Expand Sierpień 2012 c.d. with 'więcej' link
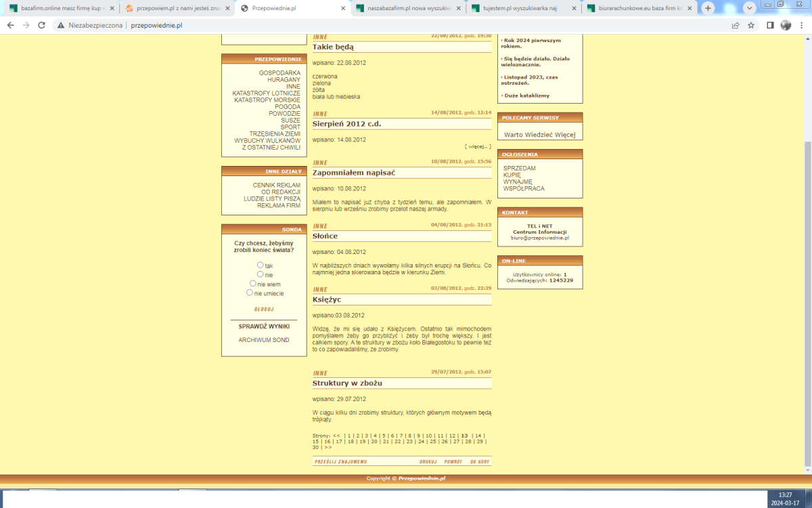 point(478,146)
